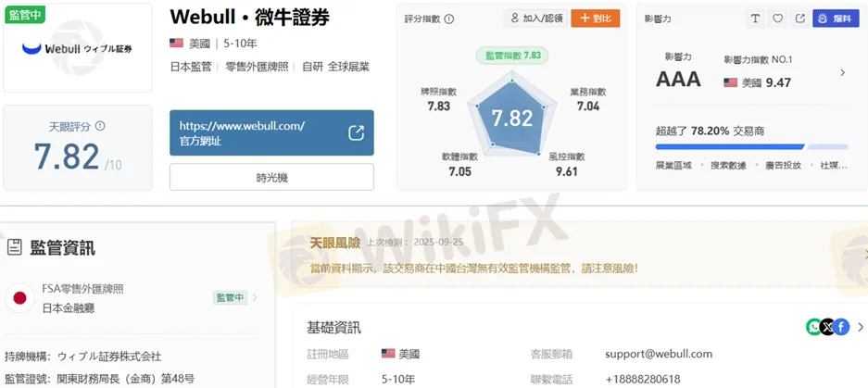This screenshot has height=388, width=868.
Task: Click the radar chart score 7.82
Action: [x=512, y=118]
